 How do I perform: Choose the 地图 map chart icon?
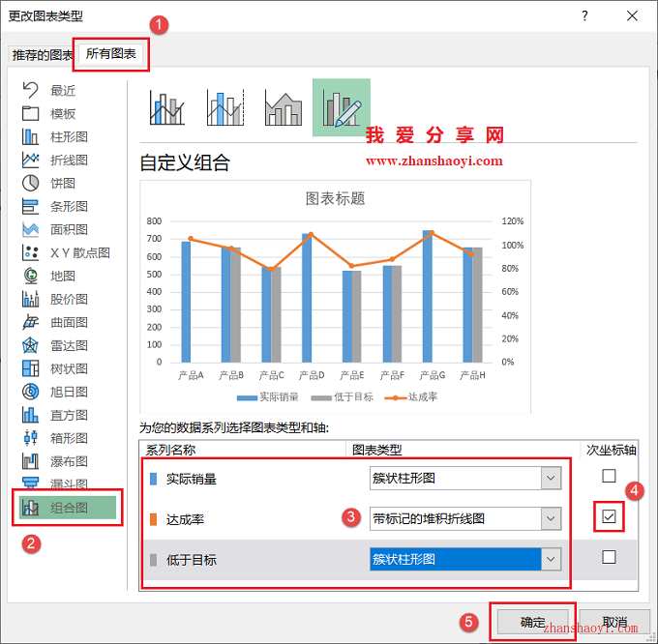(x=30, y=276)
